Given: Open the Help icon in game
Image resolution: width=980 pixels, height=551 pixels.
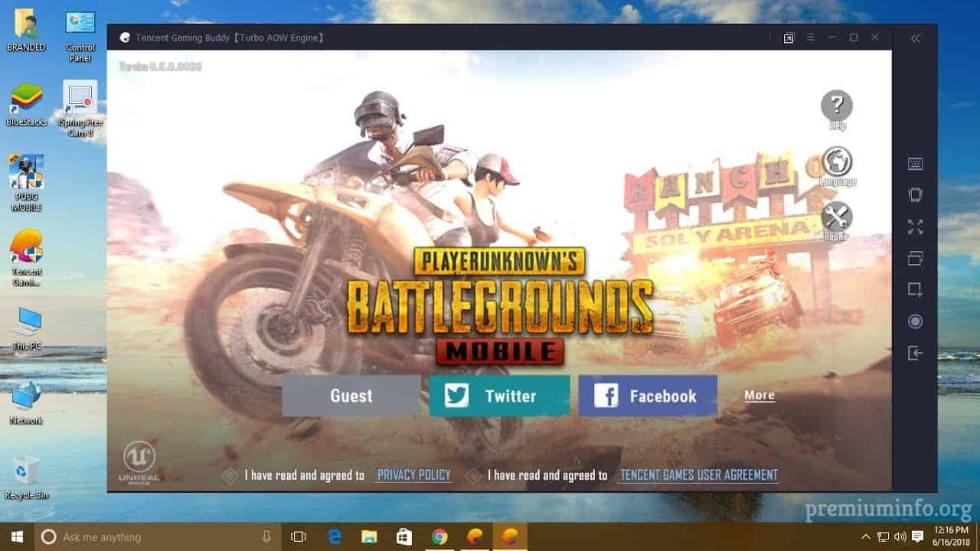Looking at the screenshot, I should pyautogui.click(x=837, y=106).
